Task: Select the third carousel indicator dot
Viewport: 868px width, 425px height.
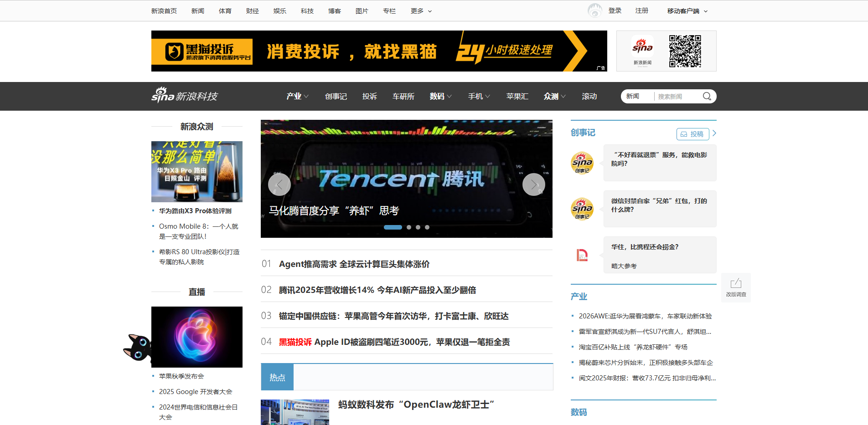Action: coord(418,227)
